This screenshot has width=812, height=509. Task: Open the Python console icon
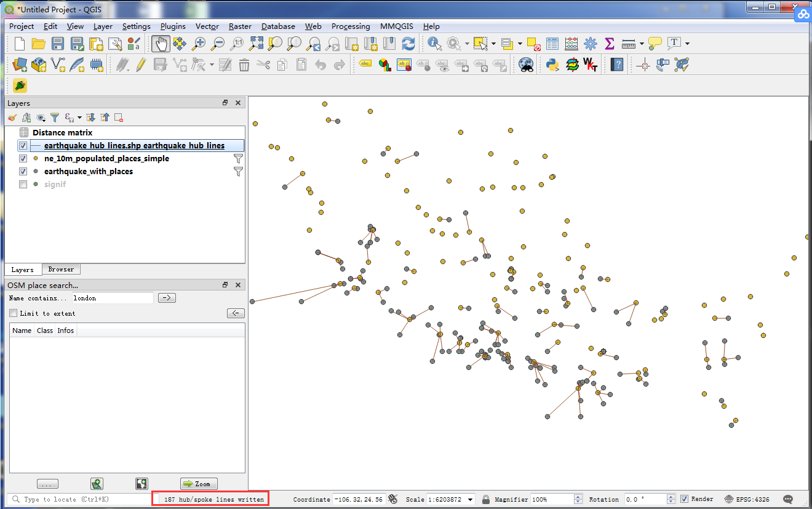click(552, 64)
